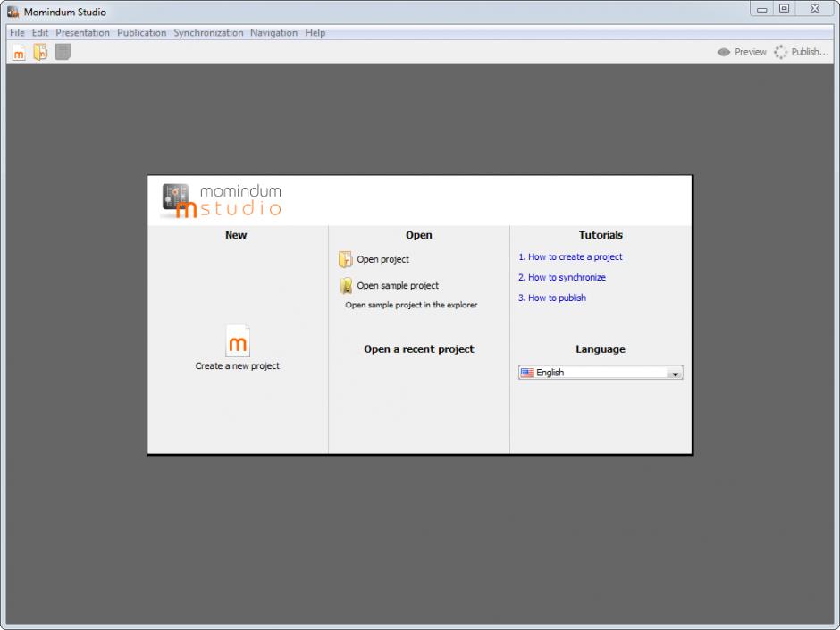Click the Publish… text button
Screen dimensions: 840x630
click(810, 52)
